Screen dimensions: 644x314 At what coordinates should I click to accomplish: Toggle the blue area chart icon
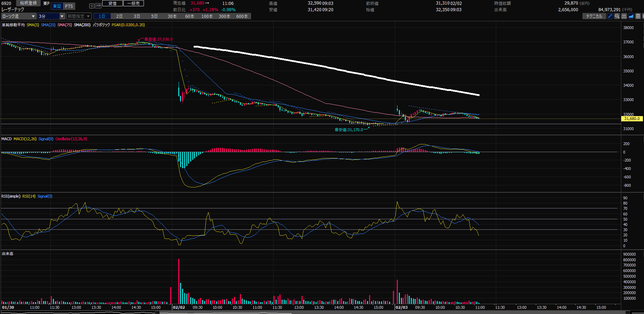(x=631, y=16)
